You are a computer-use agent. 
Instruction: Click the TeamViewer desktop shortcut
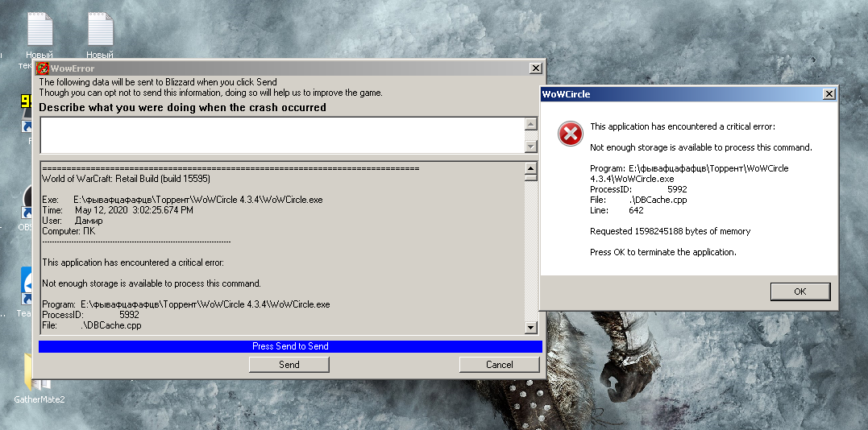27,283
